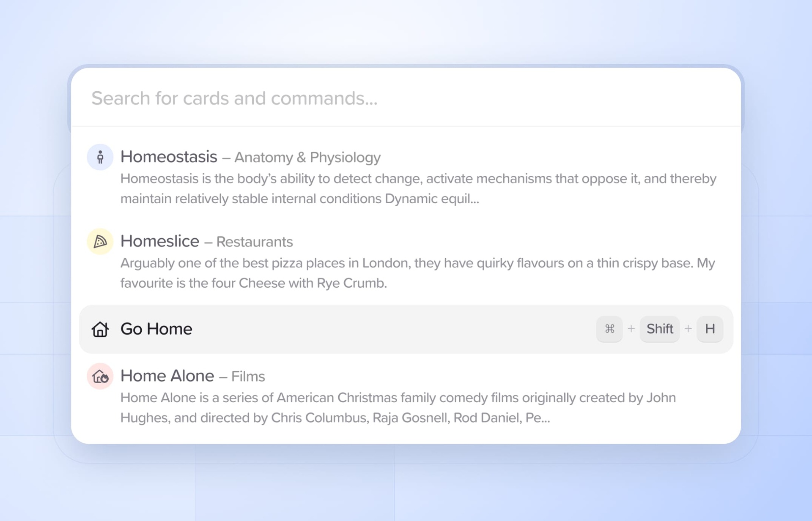Run the Go Home command
This screenshot has width=812, height=521.
156,329
